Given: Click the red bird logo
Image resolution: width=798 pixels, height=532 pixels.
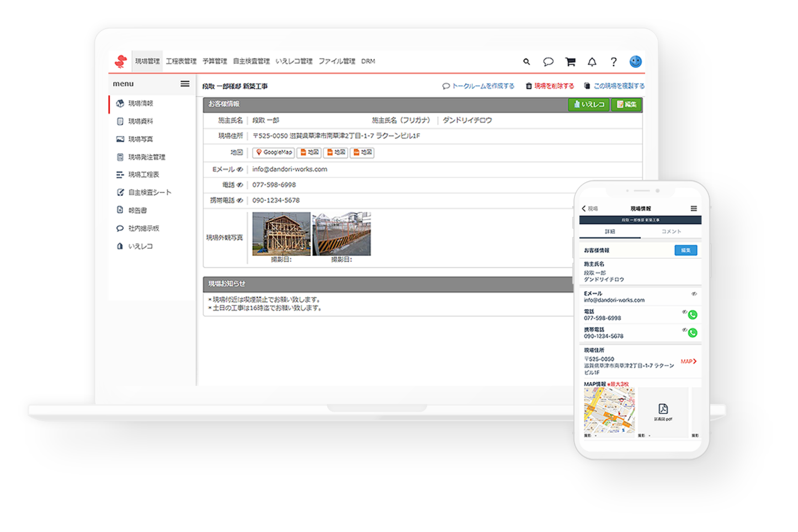Looking at the screenshot, I should pyautogui.click(x=120, y=61).
